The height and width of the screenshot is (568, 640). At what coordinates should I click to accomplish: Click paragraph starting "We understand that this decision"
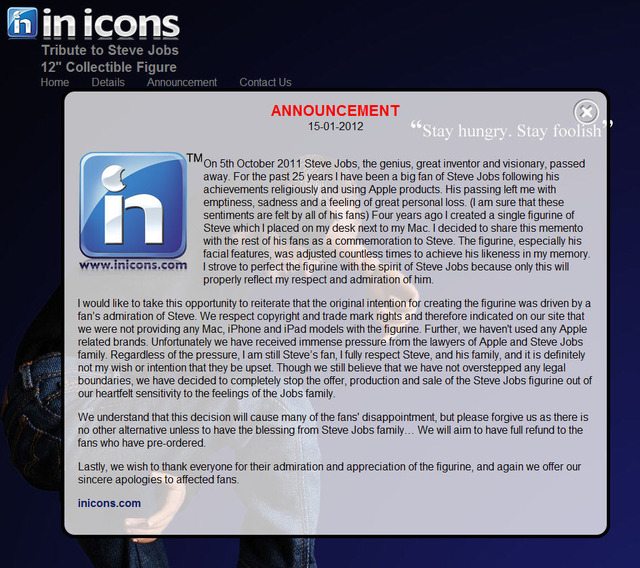(x=333, y=430)
